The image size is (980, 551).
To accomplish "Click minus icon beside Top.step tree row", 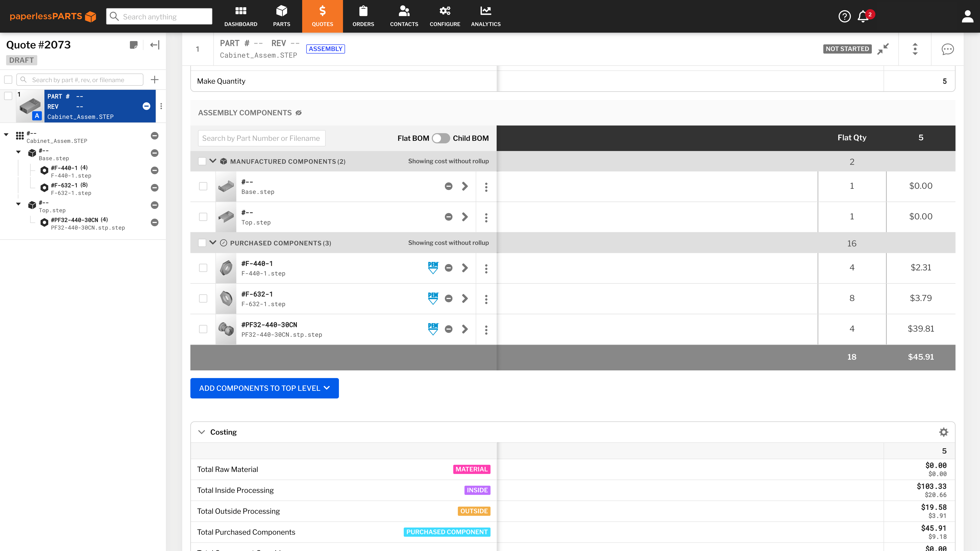I will 154,205.
